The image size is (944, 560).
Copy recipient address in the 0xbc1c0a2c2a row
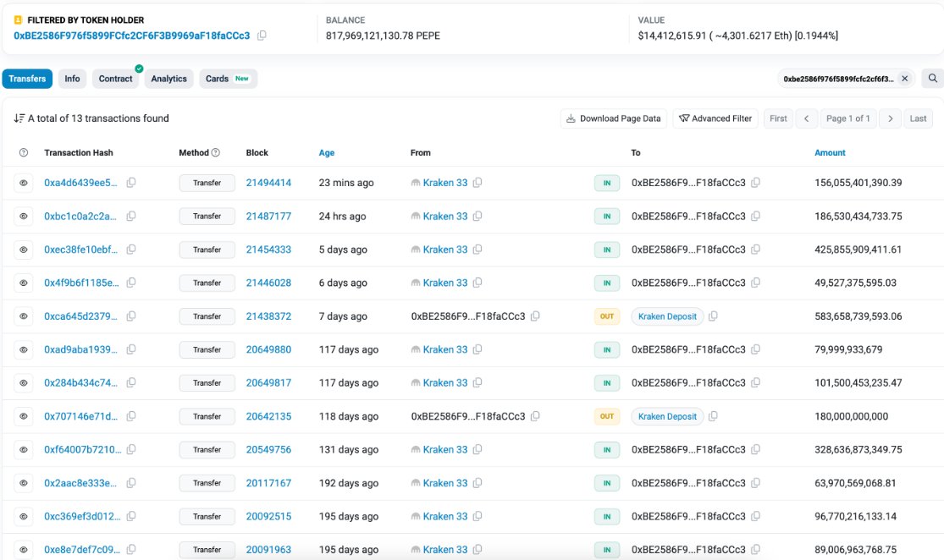click(756, 217)
